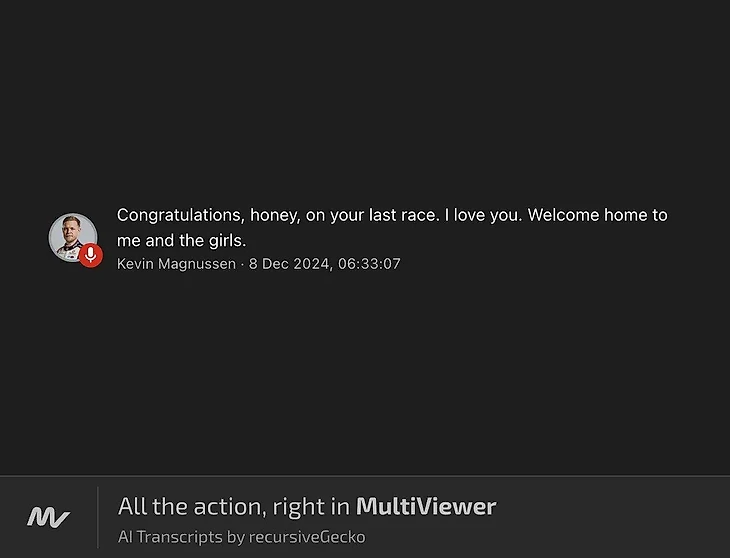The height and width of the screenshot is (558, 730).
Task: Click the "All the action, right in" text
Action: pyautogui.click(x=234, y=507)
